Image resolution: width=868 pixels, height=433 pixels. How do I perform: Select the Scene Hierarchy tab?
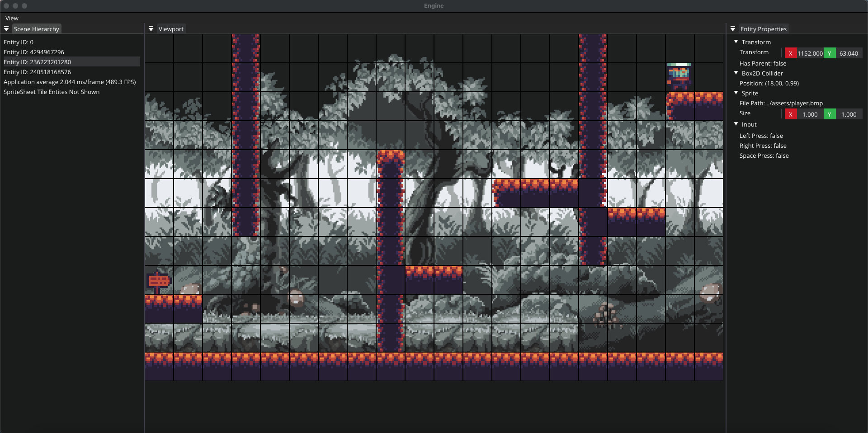(37, 29)
